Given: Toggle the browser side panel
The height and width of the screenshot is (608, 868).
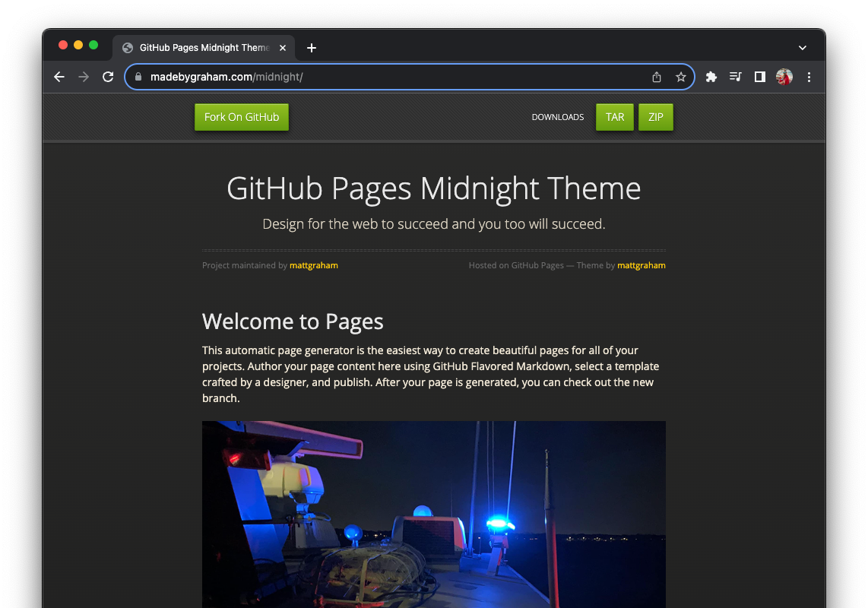Looking at the screenshot, I should 760,77.
